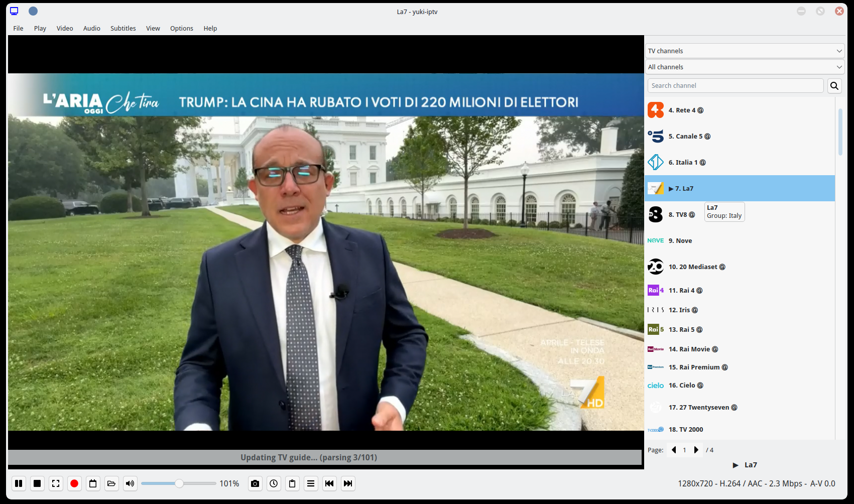Open the Video menu

[65, 29]
